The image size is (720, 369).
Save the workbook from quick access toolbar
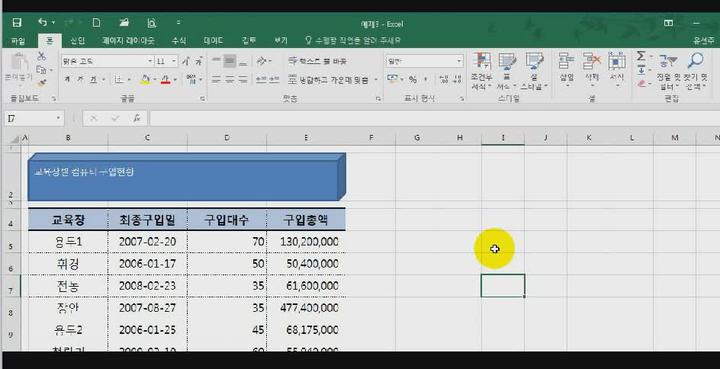point(17,22)
